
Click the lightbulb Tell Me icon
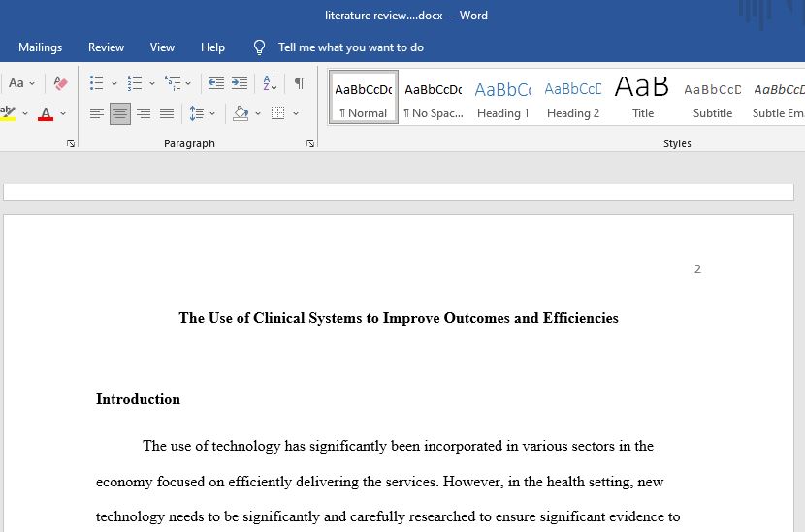259,47
